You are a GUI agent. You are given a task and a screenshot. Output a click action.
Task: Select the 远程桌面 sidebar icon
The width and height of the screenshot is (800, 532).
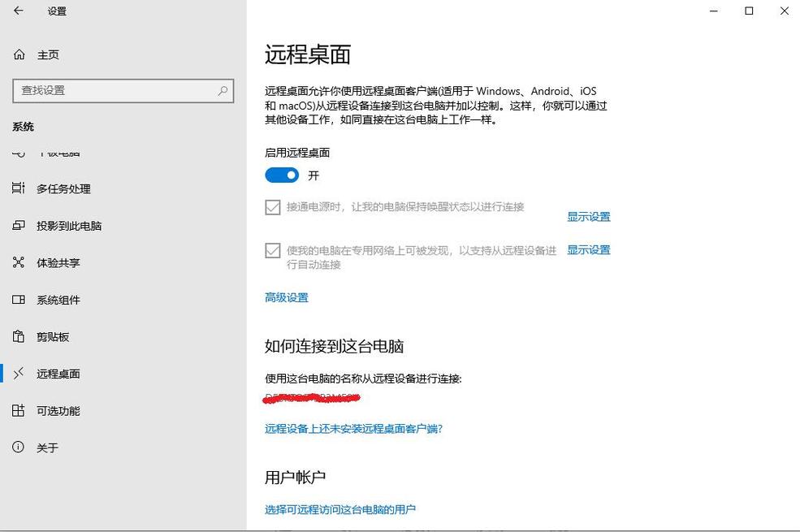19,374
